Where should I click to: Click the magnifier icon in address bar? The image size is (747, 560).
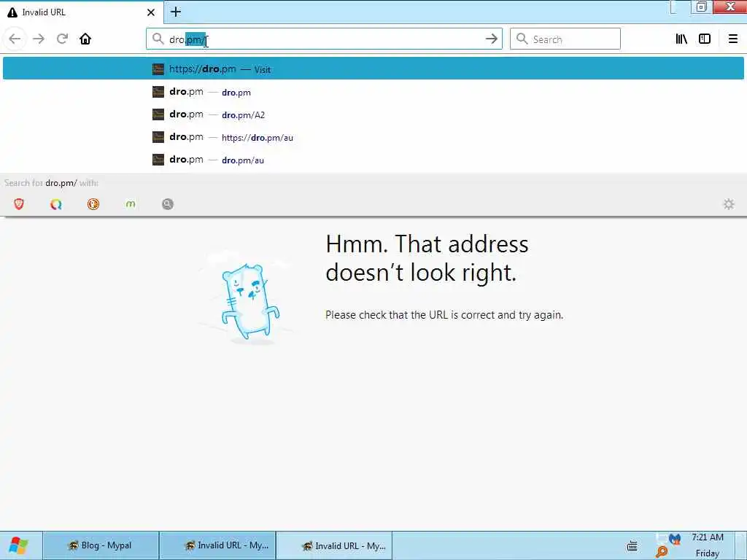(x=158, y=39)
